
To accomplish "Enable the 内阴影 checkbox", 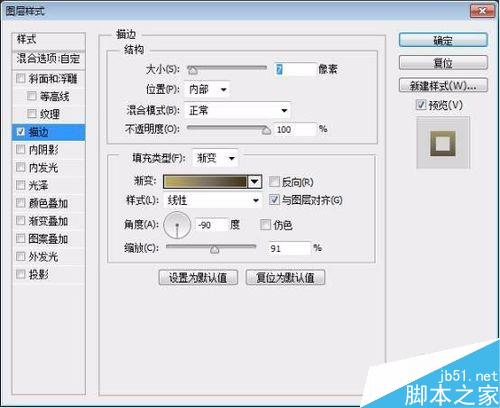I will (x=21, y=150).
